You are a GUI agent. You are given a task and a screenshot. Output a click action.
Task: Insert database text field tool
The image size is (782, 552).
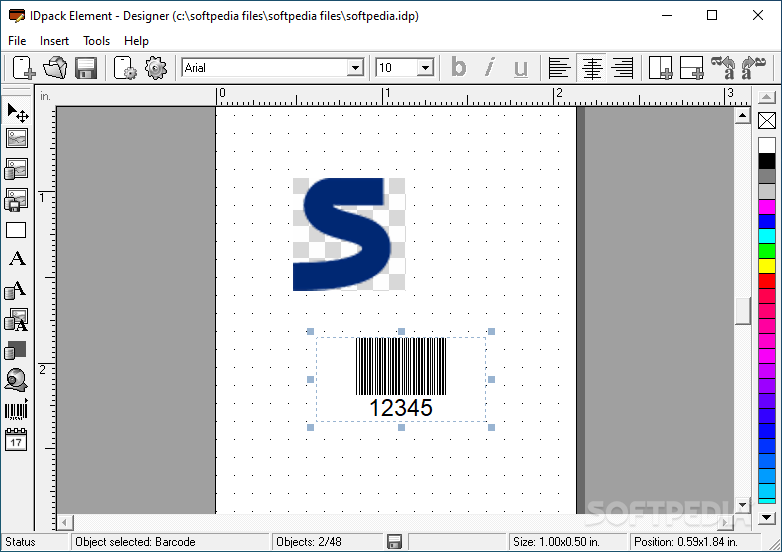coord(15,290)
